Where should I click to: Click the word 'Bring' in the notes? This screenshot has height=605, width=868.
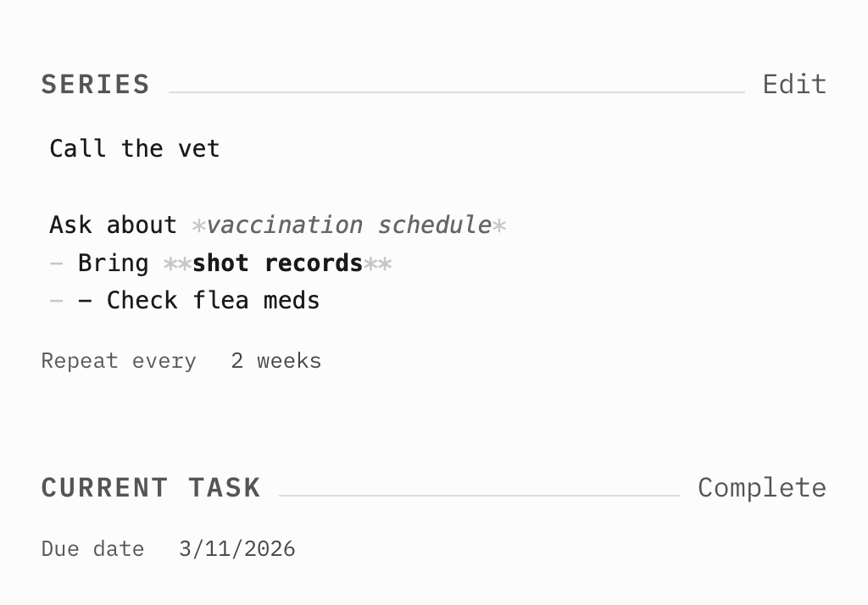[x=113, y=263]
